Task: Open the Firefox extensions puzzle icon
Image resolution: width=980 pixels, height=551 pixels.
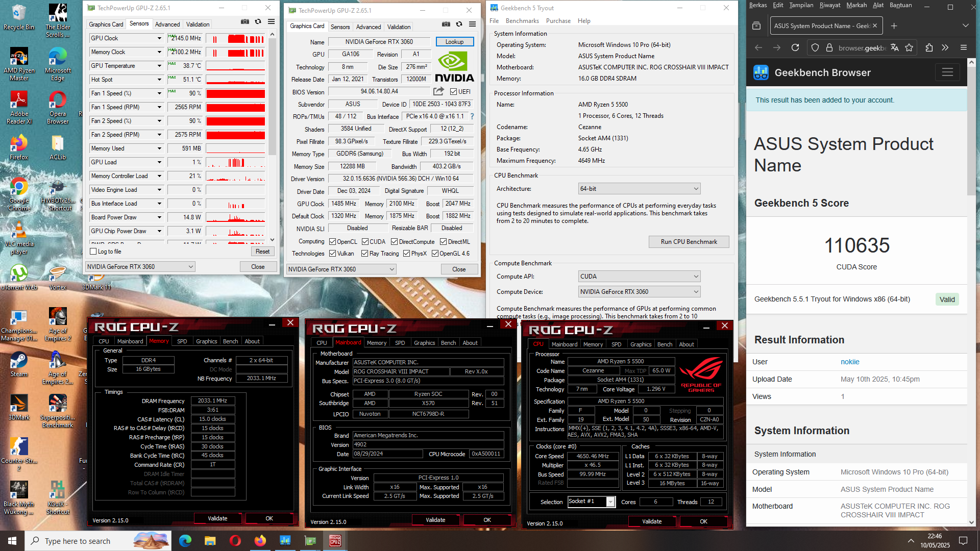Action: (x=929, y=47)
